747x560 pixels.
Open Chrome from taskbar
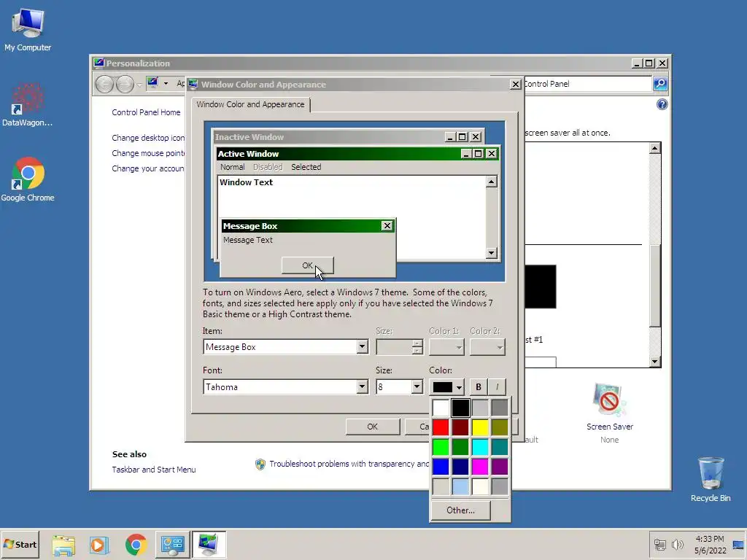pos(136,545)
